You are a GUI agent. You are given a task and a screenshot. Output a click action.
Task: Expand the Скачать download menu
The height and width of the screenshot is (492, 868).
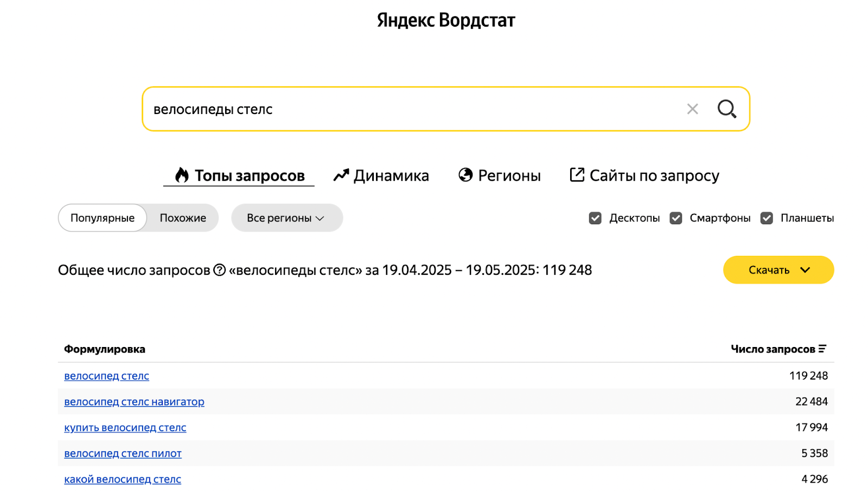click(778, 270)
